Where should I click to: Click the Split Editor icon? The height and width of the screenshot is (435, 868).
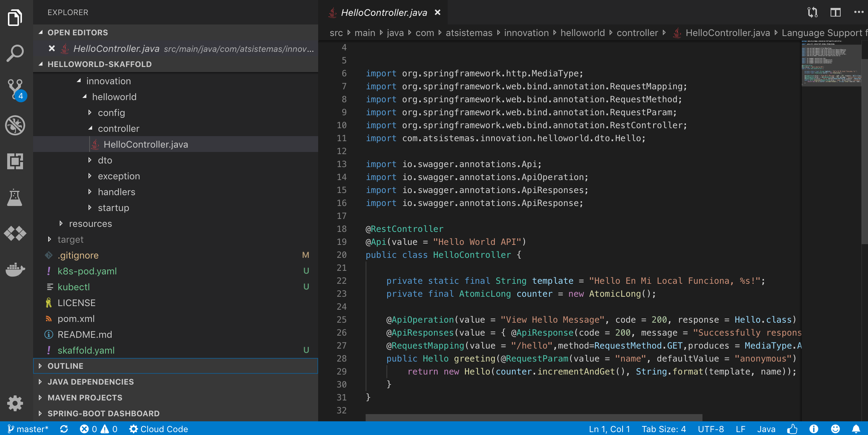[x=835, y=13]
